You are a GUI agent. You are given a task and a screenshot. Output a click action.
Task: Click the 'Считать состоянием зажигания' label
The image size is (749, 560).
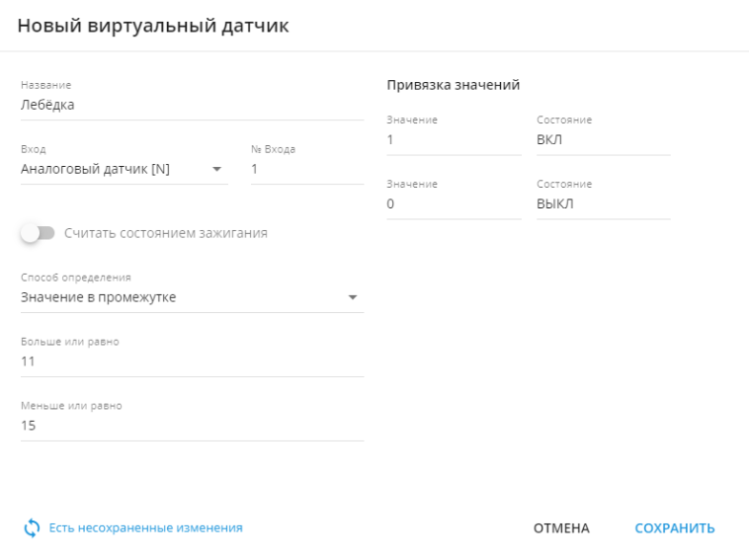tap(165, 233)
